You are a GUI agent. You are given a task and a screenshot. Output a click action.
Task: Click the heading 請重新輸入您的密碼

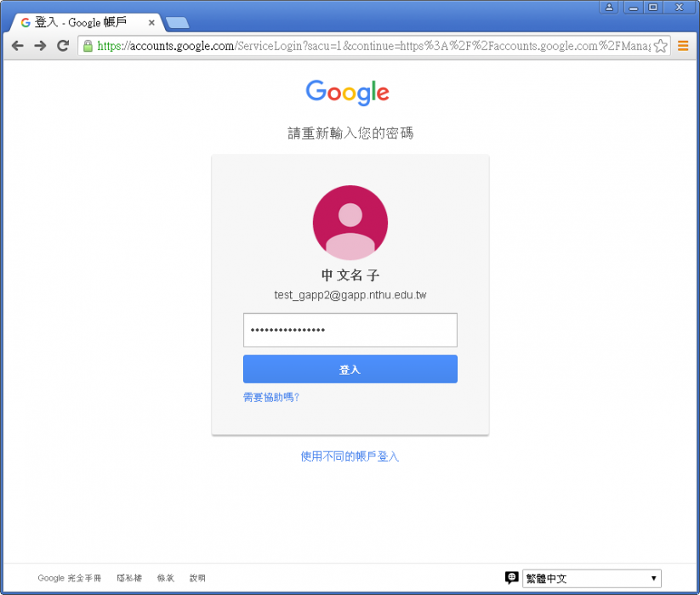350,133
